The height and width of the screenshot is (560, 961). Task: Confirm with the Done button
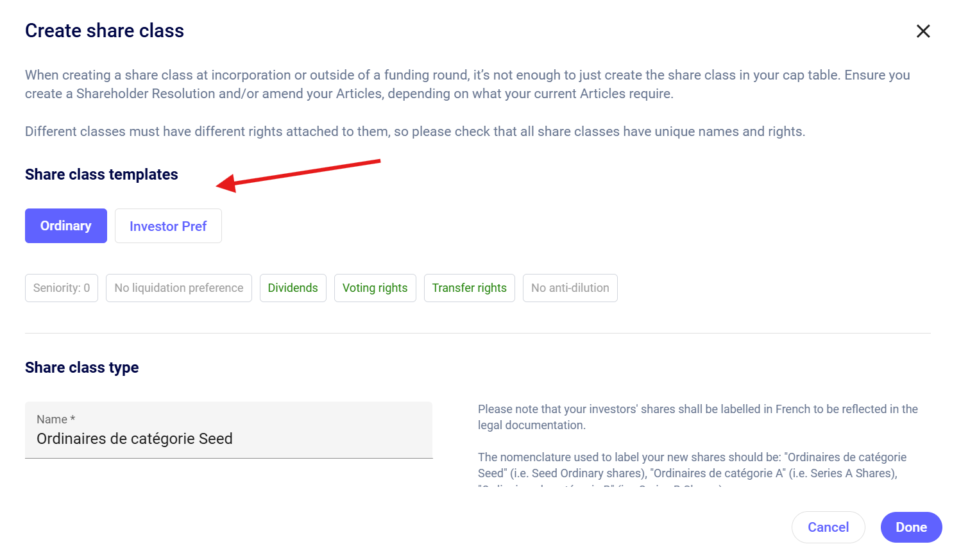coord(911,527)
